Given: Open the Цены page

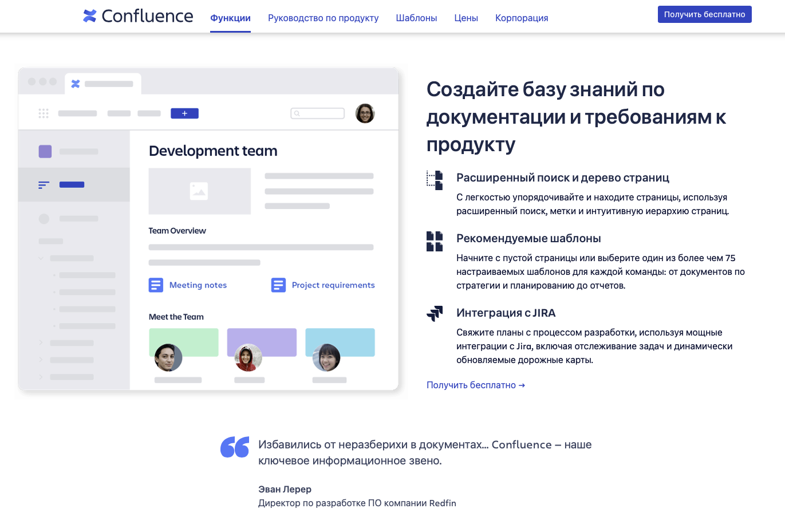Looking at the screenshot, I should coord(466,18).
